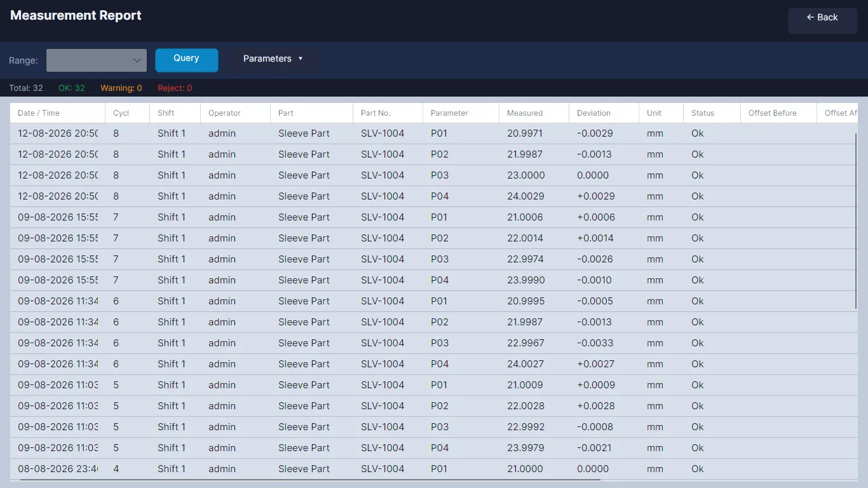The height and width of the screenshot is (488, 868).
Task: Select the measured value 23.9979
Action: [x=526, y=448]
